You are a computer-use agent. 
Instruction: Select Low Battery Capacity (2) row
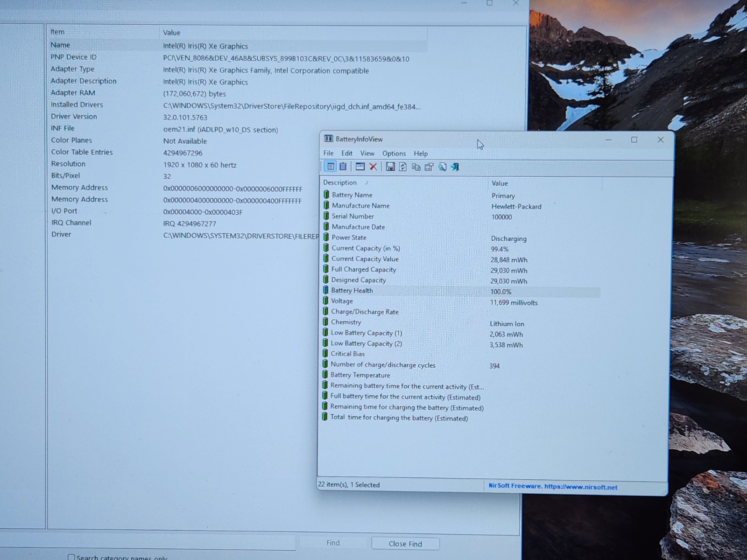(x=460, y=344)
